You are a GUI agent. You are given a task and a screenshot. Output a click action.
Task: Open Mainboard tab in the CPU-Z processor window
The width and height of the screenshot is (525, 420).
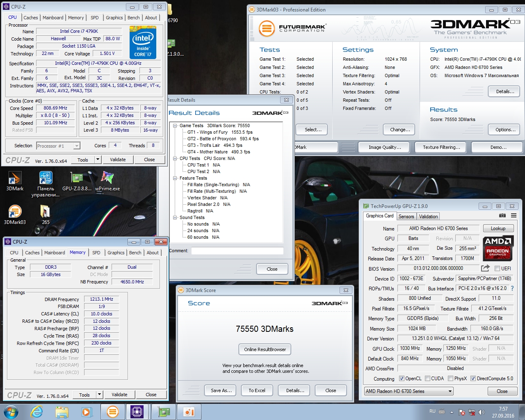[x=53, y=18]
